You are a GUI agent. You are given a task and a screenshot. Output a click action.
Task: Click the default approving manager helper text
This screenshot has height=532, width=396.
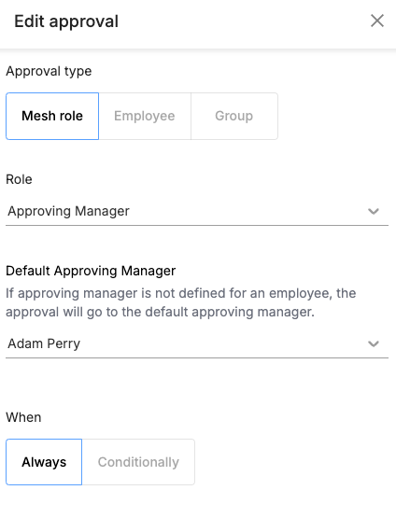(180, 302)
